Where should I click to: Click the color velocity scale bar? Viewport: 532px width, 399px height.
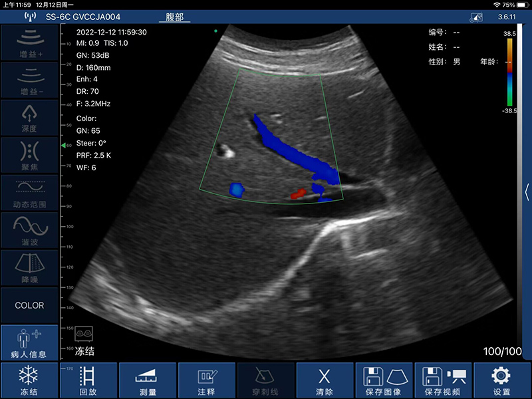(x=509, y=72)
